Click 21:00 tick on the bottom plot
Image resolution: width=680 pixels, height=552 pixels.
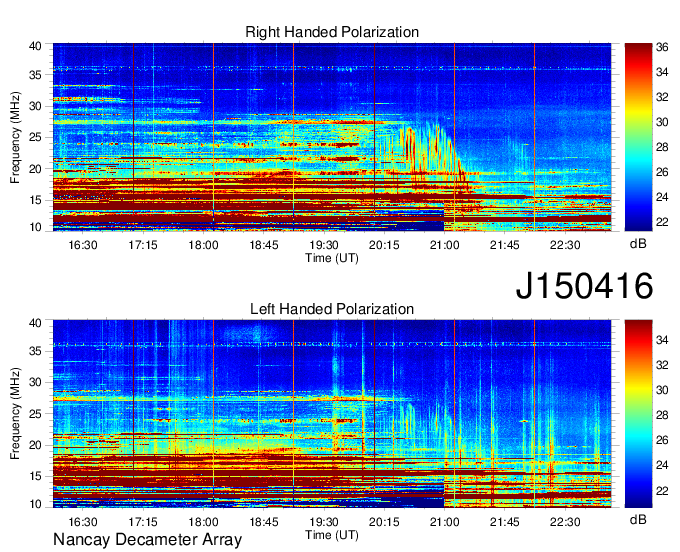coord(445,522)
